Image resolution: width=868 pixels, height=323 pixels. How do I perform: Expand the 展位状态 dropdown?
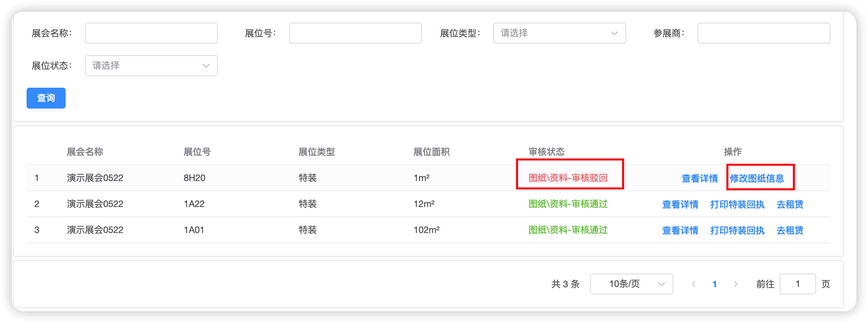(151, 65)
